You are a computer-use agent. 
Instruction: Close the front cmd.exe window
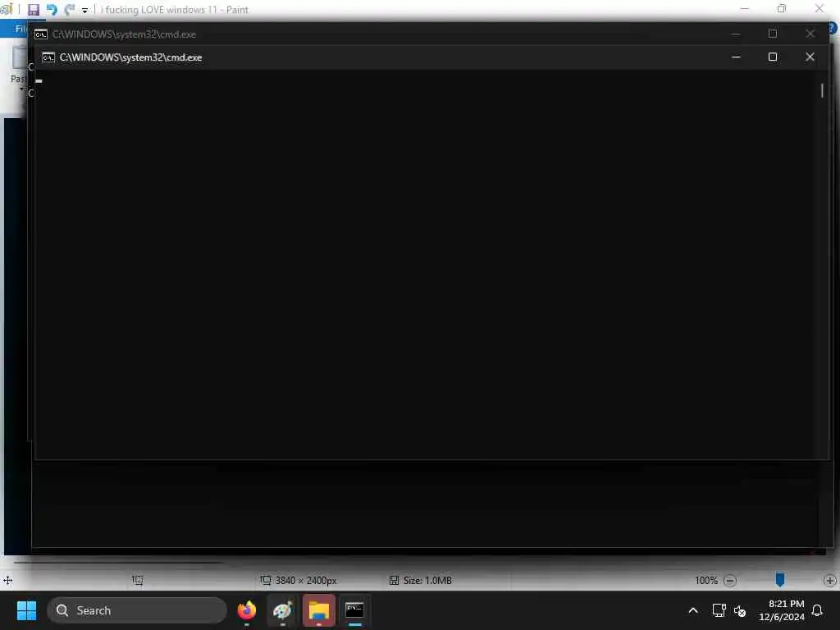(810, 57)
